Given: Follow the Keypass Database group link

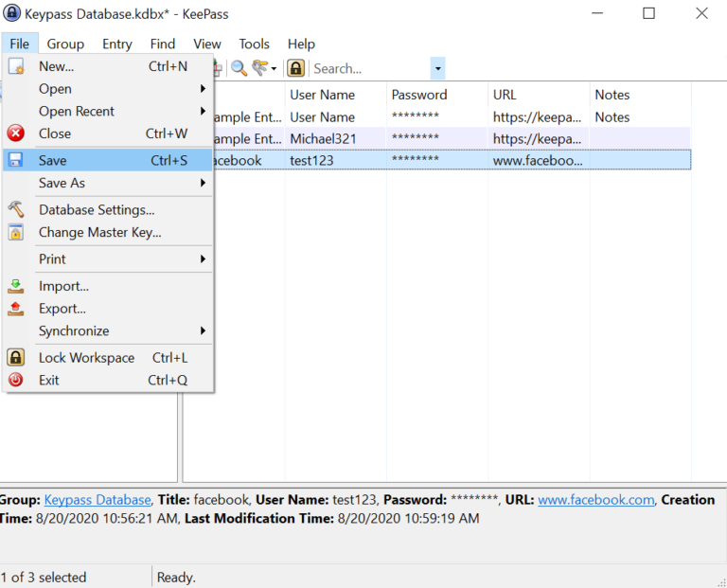Looking at the screenshot, I should click(98, 499).
